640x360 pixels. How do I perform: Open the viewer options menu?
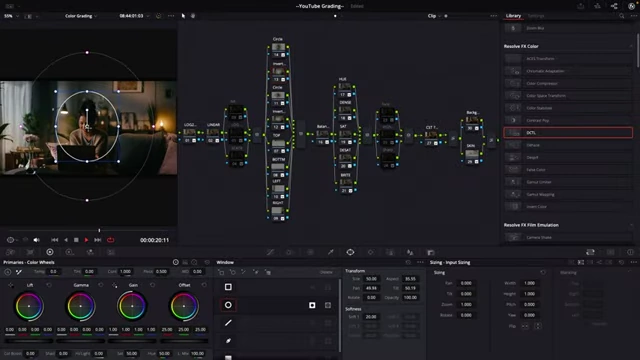171,16
